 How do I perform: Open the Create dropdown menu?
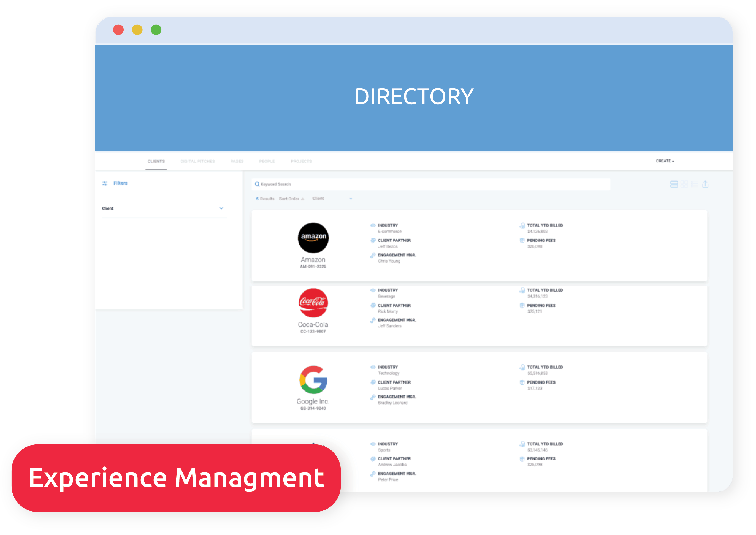(665, 161)
